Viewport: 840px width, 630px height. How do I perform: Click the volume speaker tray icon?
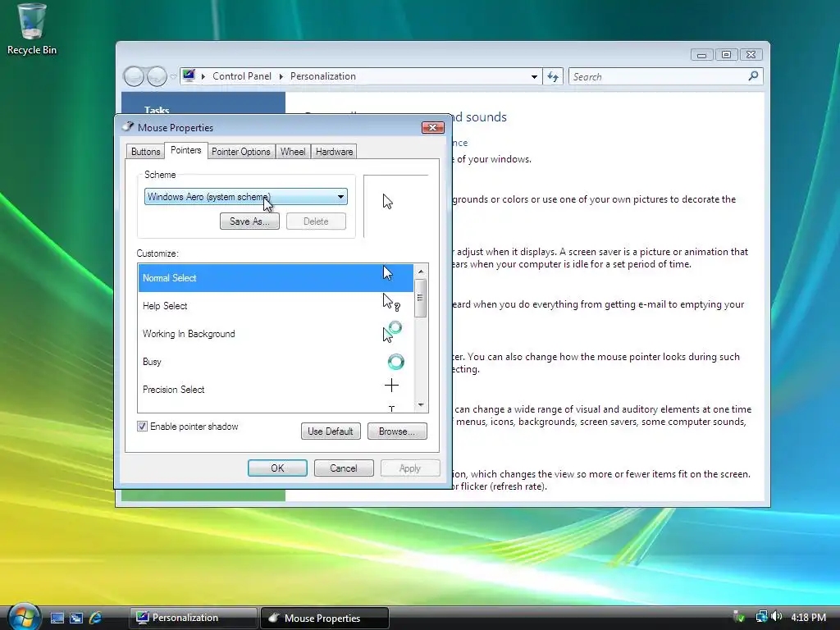[777, 617]
